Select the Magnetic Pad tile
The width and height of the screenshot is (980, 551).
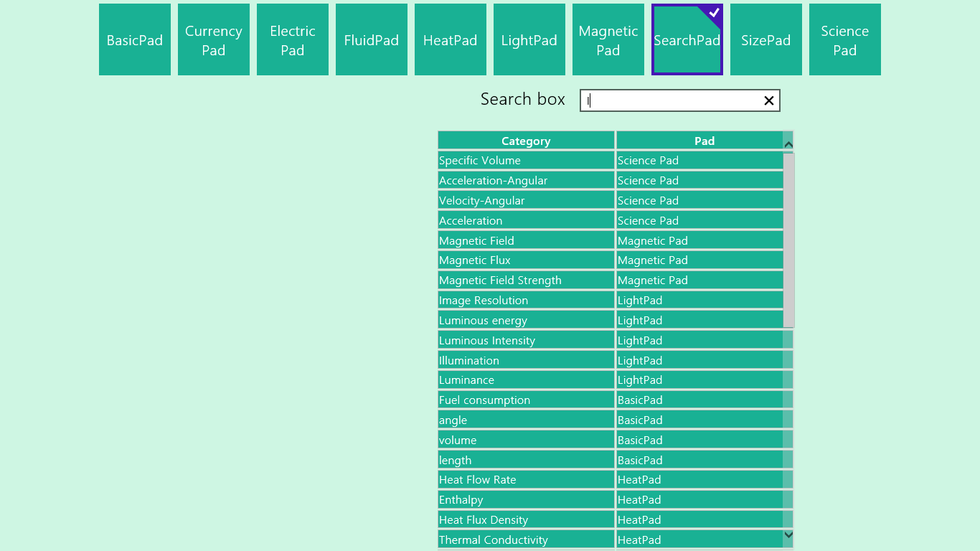pyautogui.click(x=608, y=39)
